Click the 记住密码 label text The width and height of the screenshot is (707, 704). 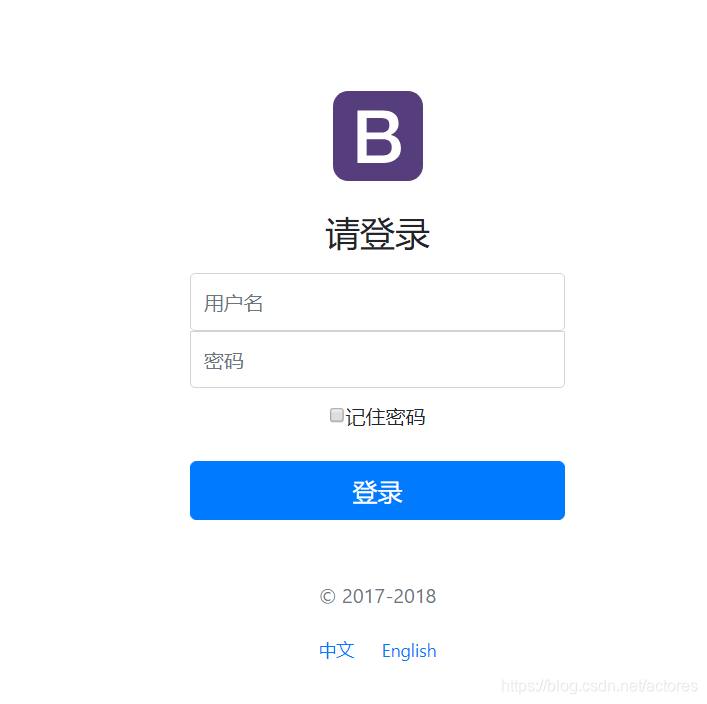(385, 417)
